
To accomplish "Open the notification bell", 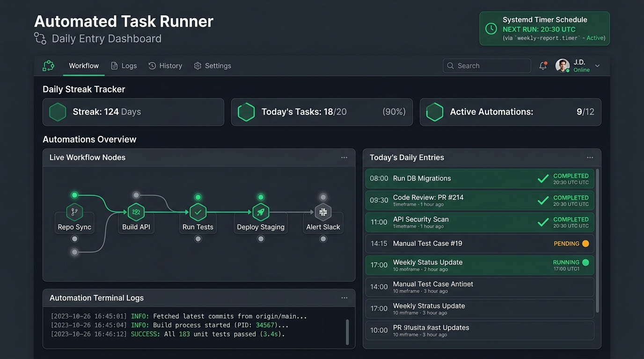I will pyautogui.click(x=543, y=66).
